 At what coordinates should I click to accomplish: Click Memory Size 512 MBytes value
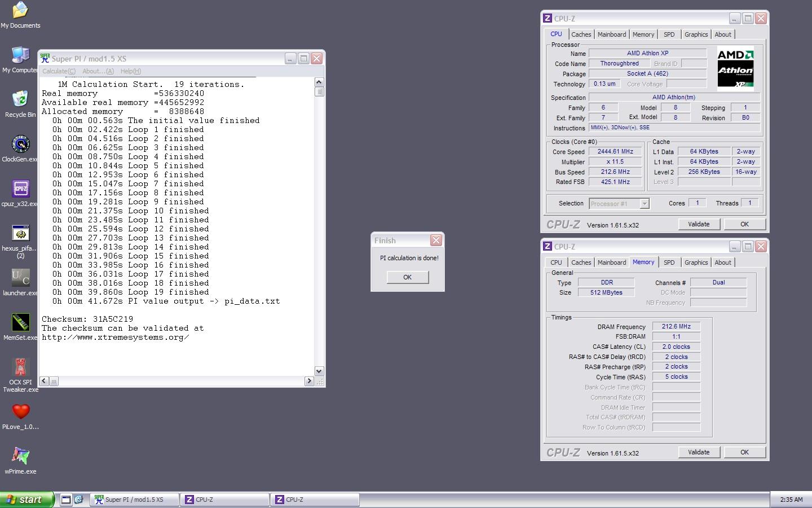606,292
